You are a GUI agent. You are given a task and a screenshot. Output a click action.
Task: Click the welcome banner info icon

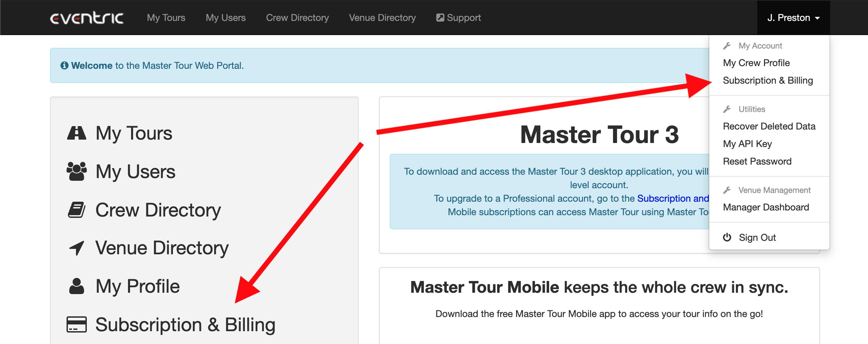(x=64, y=65)
